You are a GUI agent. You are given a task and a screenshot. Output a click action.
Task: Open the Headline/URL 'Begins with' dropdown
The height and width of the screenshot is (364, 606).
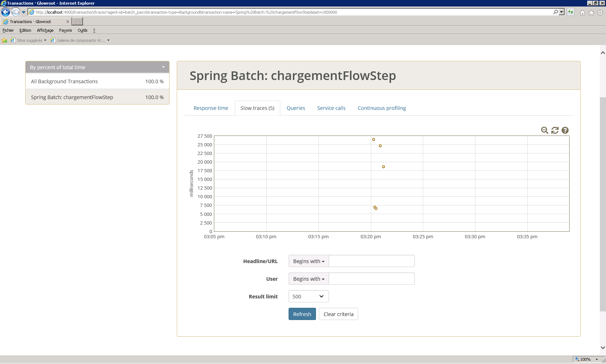[308, 261]
